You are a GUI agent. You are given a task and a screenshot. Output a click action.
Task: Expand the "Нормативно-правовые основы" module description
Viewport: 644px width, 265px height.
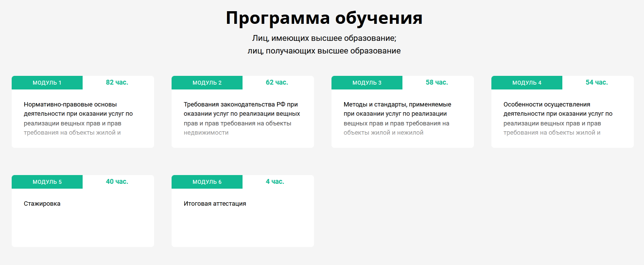[x=78, y=118]
